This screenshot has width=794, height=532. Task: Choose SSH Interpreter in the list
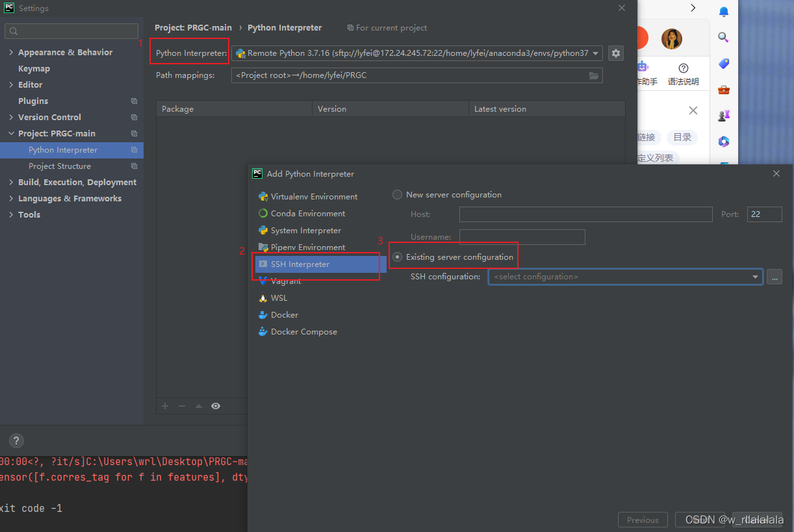(320, 264)
